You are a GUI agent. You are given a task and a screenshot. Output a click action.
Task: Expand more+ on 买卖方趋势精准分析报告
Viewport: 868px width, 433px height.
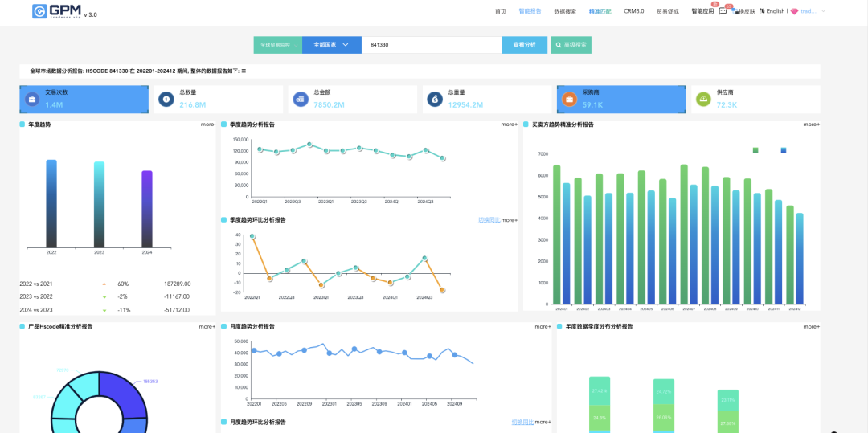point(812,125)
